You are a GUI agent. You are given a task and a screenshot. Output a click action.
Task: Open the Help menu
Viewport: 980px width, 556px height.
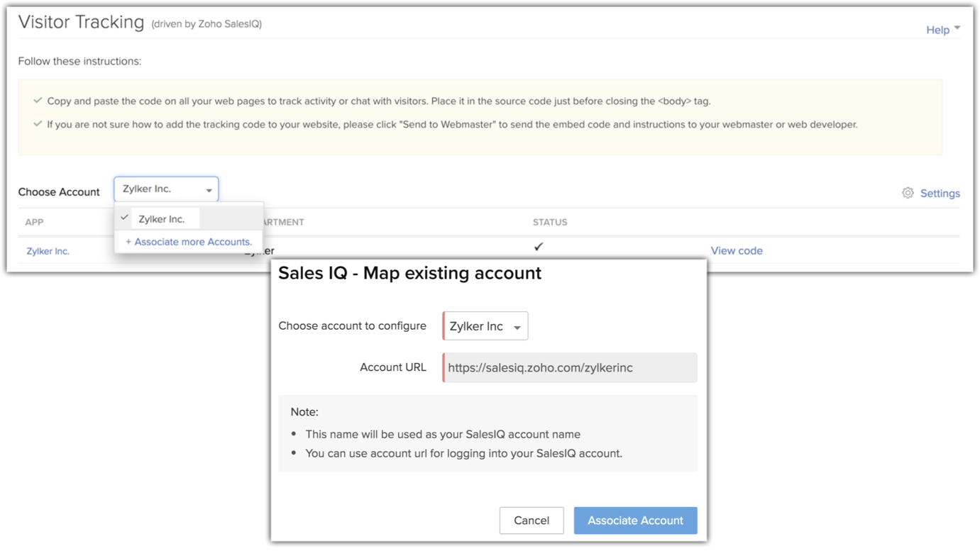click(937, 30)
